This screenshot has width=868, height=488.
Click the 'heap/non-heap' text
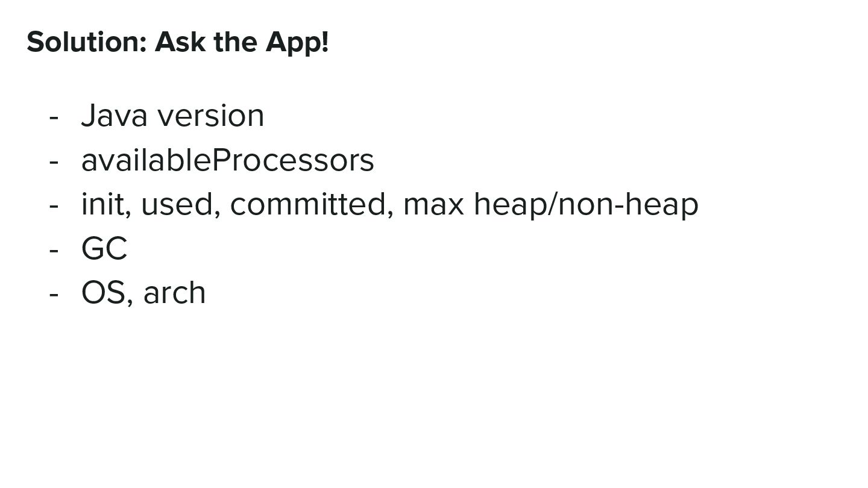[586, 204]
